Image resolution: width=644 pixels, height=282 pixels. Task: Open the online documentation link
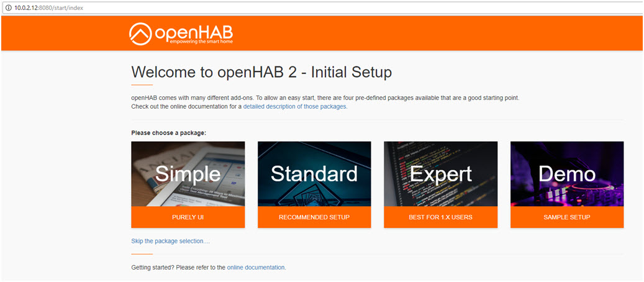pyautogui.click(x=255, y=267)
